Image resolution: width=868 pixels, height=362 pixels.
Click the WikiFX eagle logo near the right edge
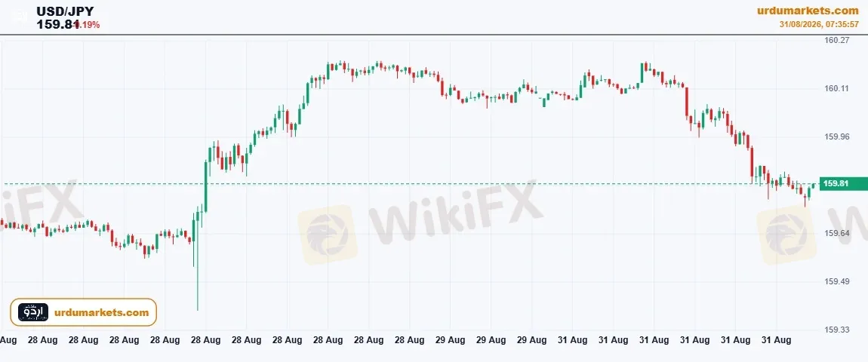click(x=786, y=234)
